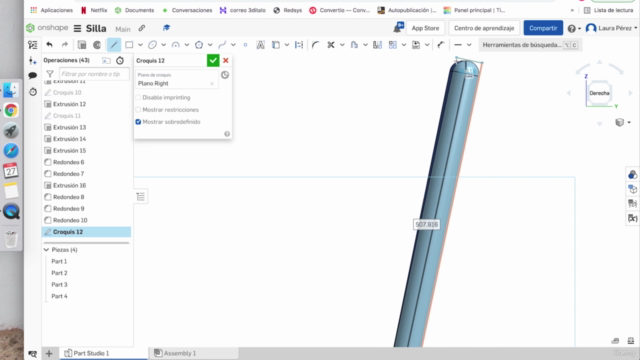Select Croquis 12 in the feature list
Screen dimensions: 640x360
tap(87, 232)
